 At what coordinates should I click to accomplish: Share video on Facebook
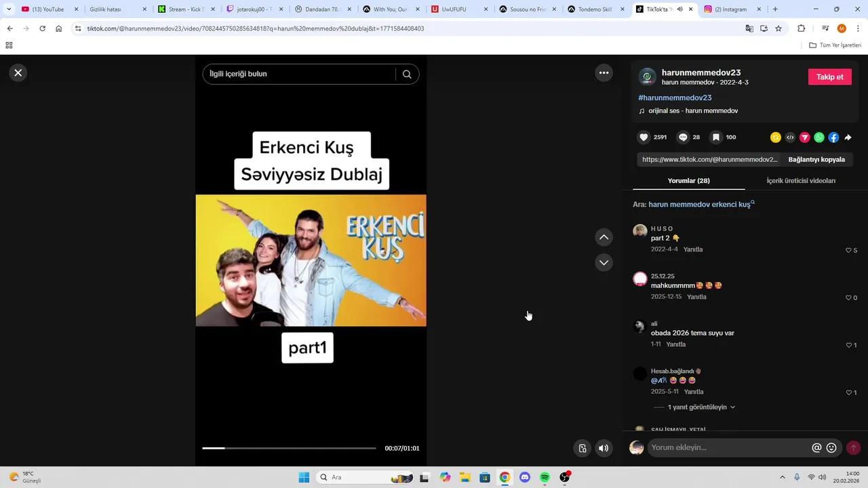point(833,137)
